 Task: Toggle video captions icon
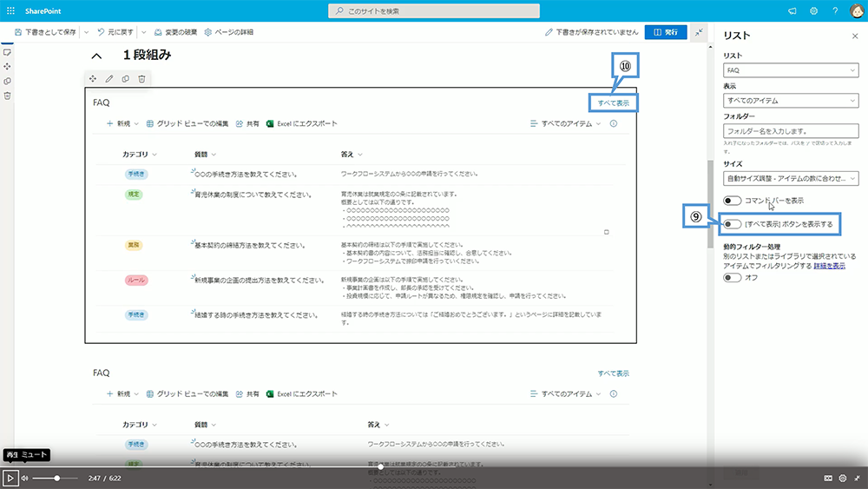click(828, 478)
